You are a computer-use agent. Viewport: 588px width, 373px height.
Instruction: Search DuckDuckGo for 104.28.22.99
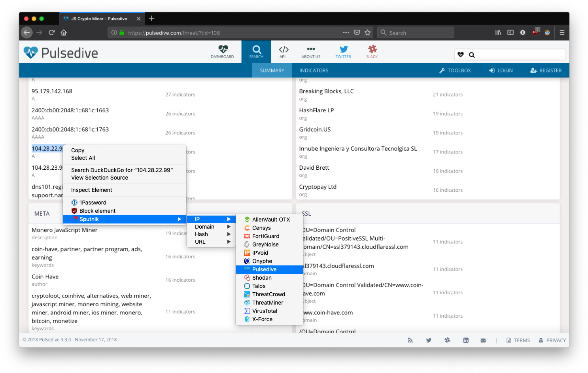coord(125,170)
